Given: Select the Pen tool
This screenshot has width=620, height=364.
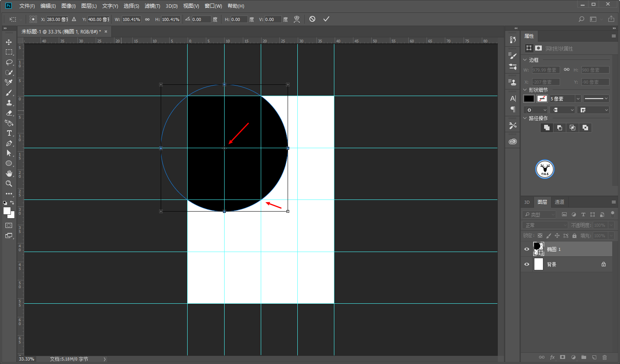Looking at the screenshot, I should pos(9,143).
